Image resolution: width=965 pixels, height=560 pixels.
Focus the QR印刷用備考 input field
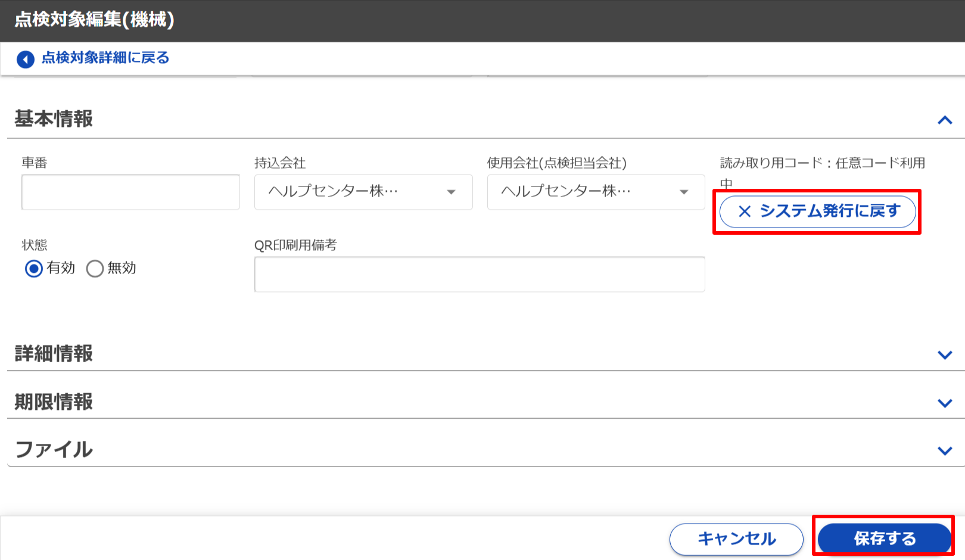coord(479,274)
